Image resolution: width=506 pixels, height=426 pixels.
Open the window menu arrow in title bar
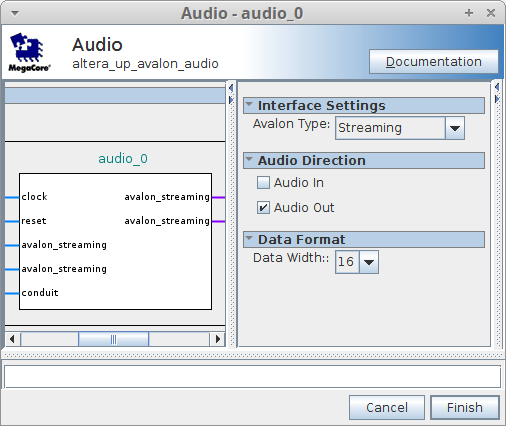pos(15,13)
